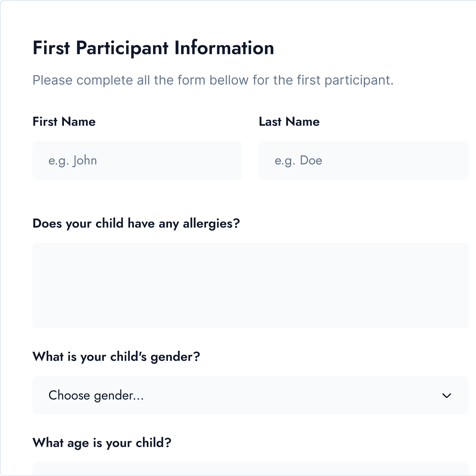Click the word 'gender' in the question label
This screenshot has width=476, height=476.
pos(175,357)
